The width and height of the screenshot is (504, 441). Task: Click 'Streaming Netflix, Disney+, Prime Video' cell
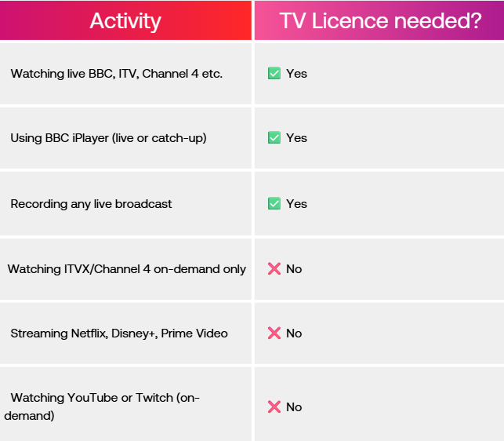(x=119, y=333)
